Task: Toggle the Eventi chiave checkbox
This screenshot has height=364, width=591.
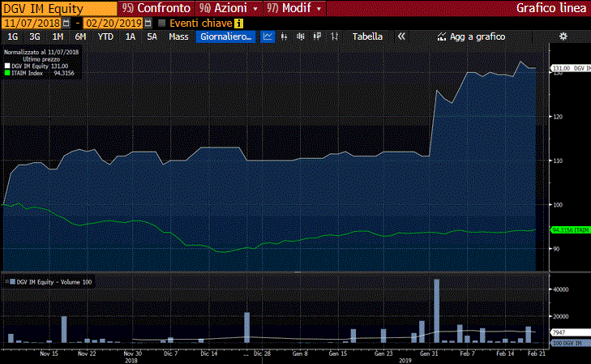Action: point(162,24)
